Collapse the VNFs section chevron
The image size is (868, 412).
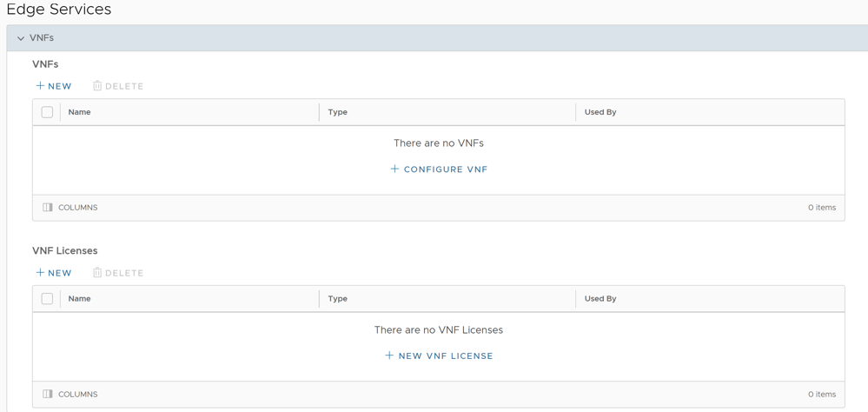[21, 38]
